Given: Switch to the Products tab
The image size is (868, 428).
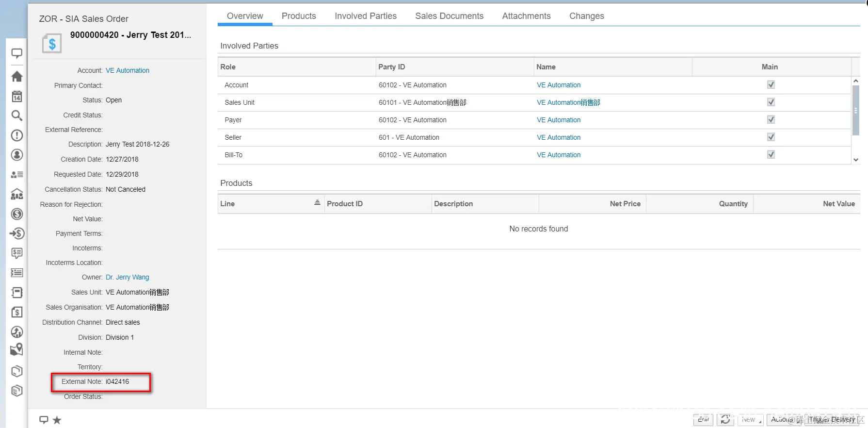Looking at the screenshot, I should pyautogui.click(x=299, y=16).
